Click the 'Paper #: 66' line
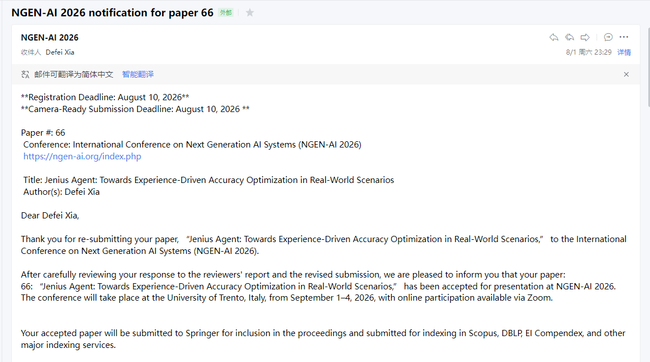Screen dimensions: 650x362 [x=43, y=133]
